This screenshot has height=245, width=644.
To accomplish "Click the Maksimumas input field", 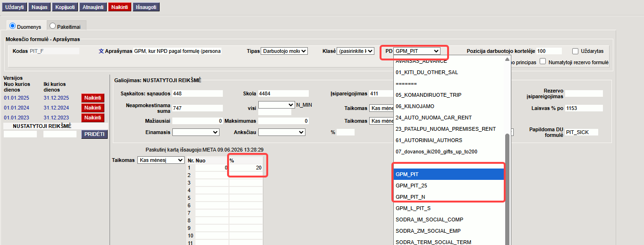I will tap(283, 121).
